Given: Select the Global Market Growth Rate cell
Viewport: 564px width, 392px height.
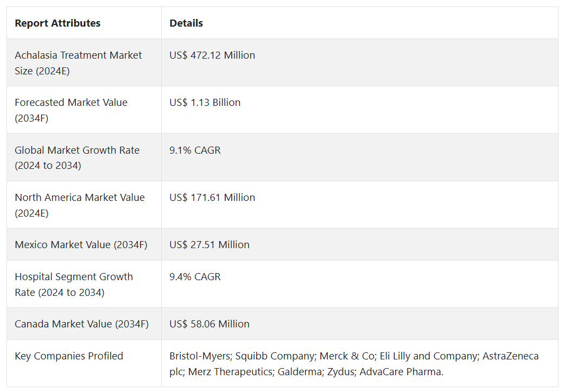Looking at the screenshot, I should [x=77, y=157].
